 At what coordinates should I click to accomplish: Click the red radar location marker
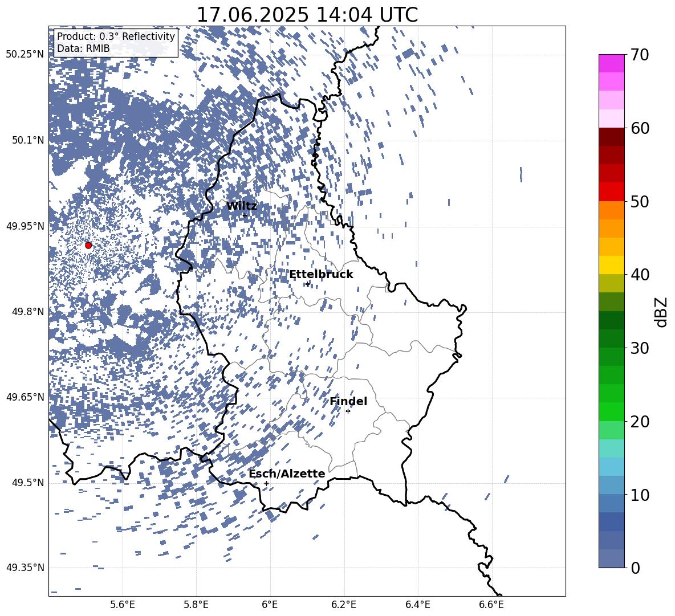pos(88,246)
